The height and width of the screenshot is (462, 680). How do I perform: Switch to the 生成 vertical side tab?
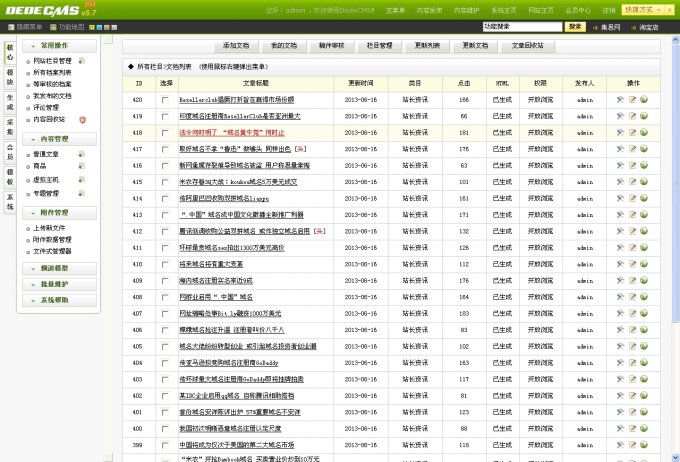(10, 102)
